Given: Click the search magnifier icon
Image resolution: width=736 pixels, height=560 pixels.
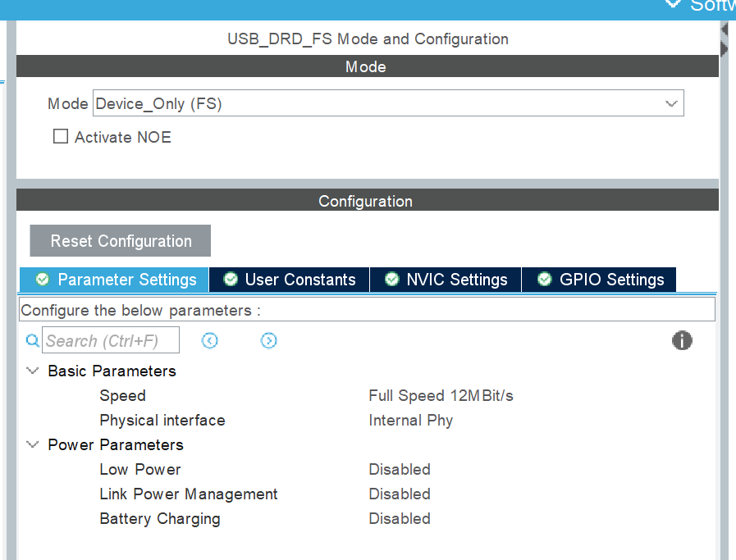Looking at the screenshot, I should (32, 339).
